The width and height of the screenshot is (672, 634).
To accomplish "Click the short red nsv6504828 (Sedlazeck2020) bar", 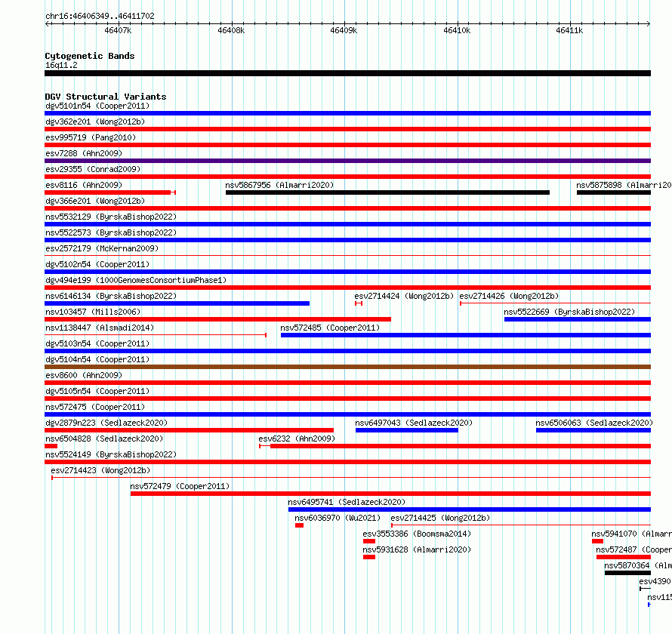I will [x=51, y=446].
